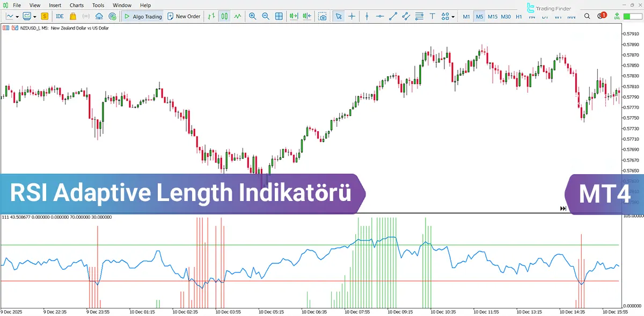Open the Text label tool
Viewport: 644px width, 316px height.
point(433,17)
